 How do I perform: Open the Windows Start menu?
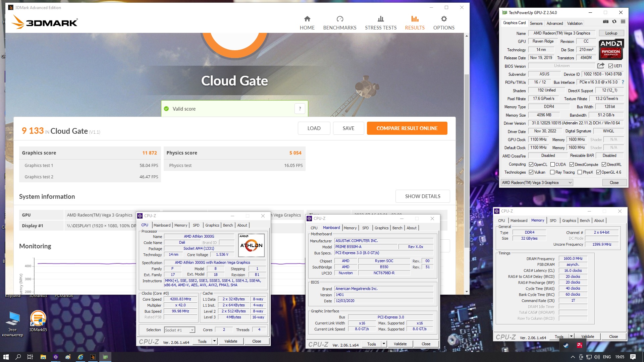click(x=6, y=357)
